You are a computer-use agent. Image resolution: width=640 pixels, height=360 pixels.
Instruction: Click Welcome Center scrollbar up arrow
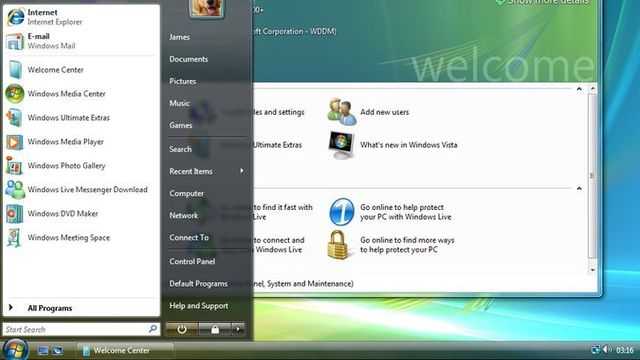pyautogui.click(x=593, y=88)
